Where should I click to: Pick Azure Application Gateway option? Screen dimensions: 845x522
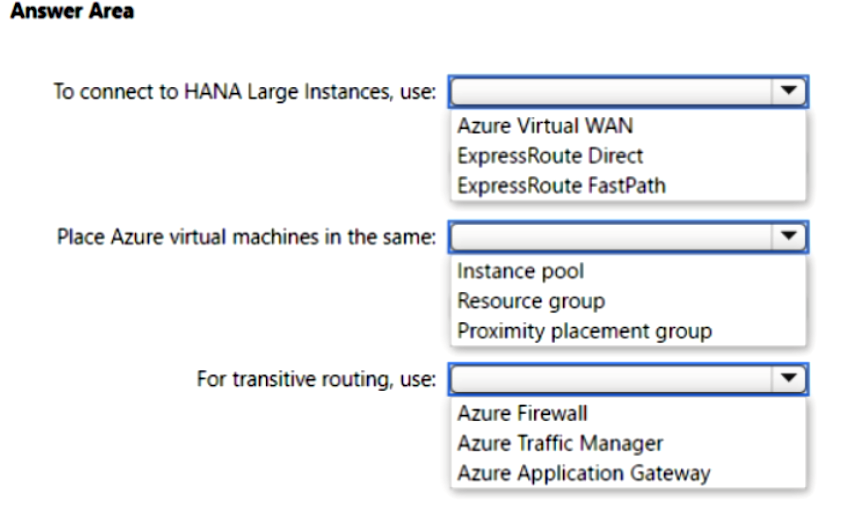click(584, 473)
